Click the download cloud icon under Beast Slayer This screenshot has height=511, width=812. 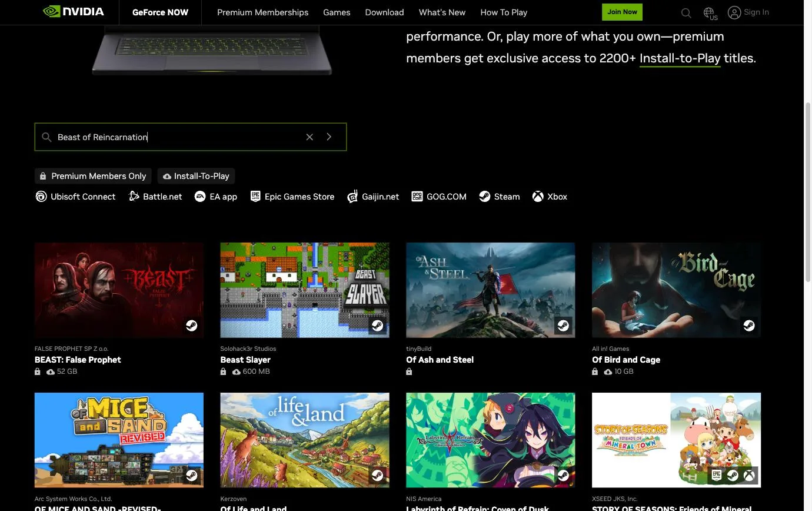click(236, 371)
